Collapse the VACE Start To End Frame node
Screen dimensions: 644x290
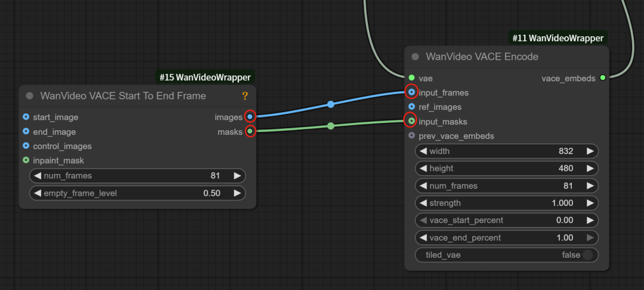pyautogui.click(x=29, y=96)
